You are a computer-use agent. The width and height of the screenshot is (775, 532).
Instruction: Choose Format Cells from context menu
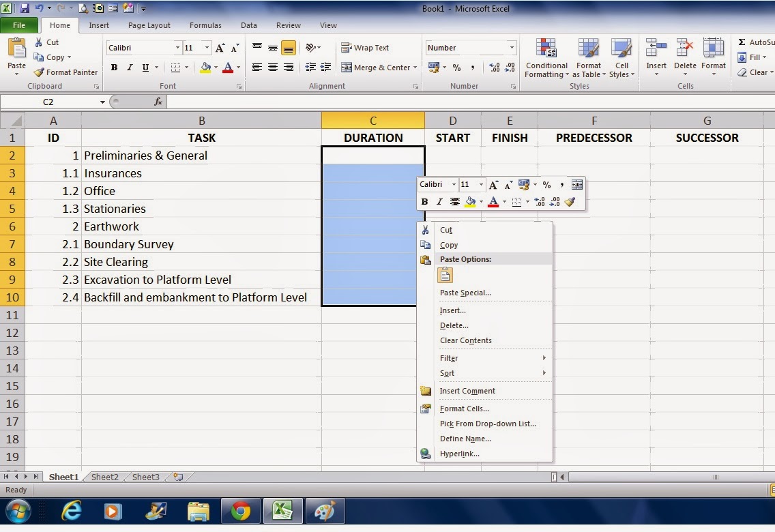coord(465,409)
